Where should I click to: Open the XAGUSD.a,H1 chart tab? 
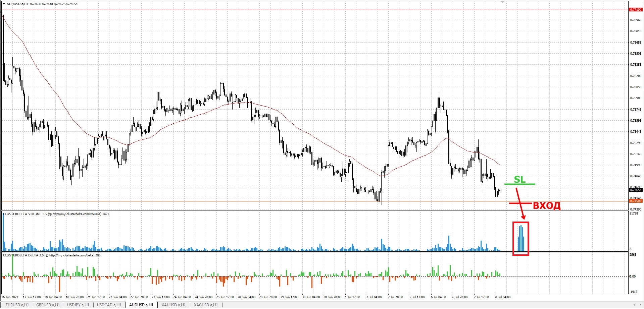pyautogui.click(x=206, y=305)
